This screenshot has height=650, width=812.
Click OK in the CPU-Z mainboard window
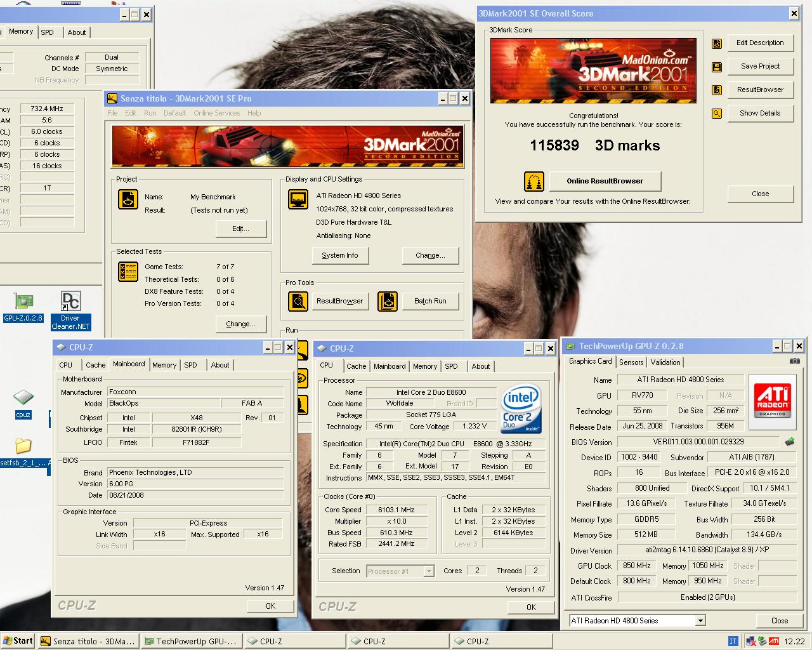[x=270, y=606]
